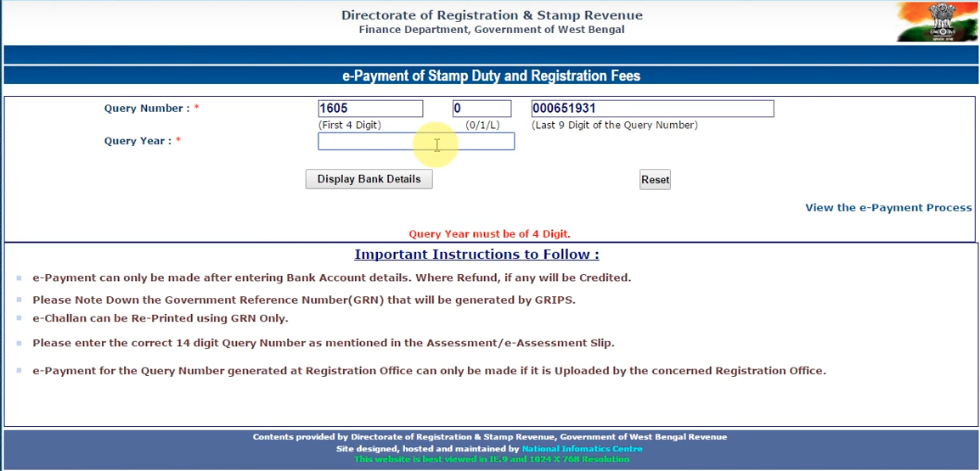Open the View the e-Payment Process link
980x471 pixels.
point(888,208)
